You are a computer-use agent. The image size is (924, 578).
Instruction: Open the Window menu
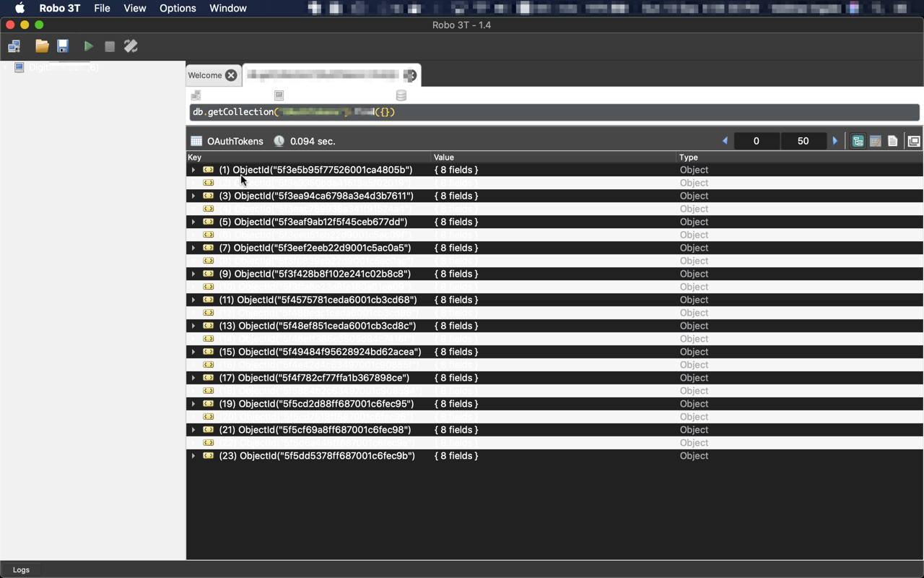click(228, 8)
